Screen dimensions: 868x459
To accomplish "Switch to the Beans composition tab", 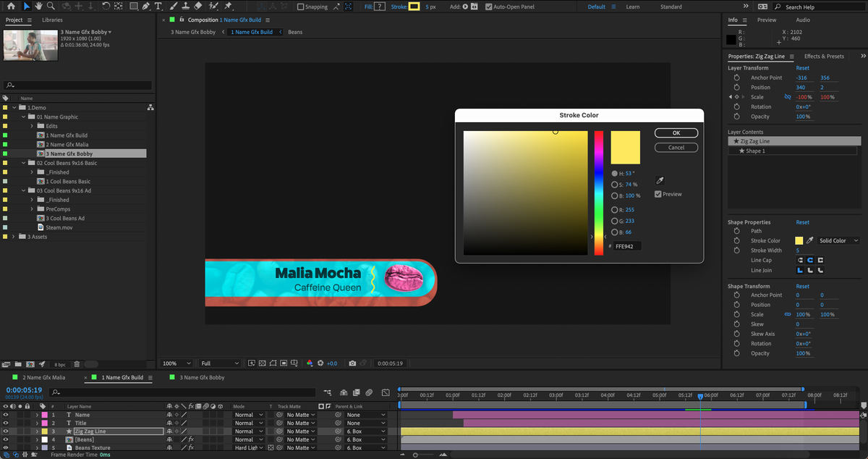I will 296,32.
